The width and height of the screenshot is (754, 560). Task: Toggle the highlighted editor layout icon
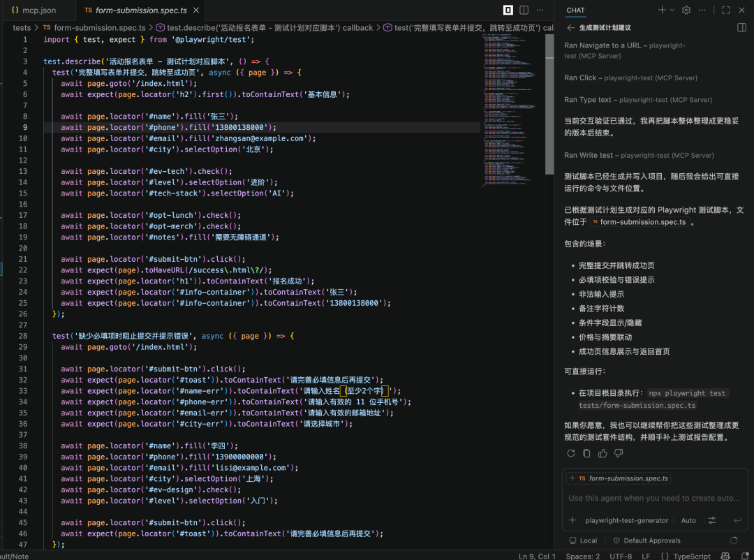point(508,10)
